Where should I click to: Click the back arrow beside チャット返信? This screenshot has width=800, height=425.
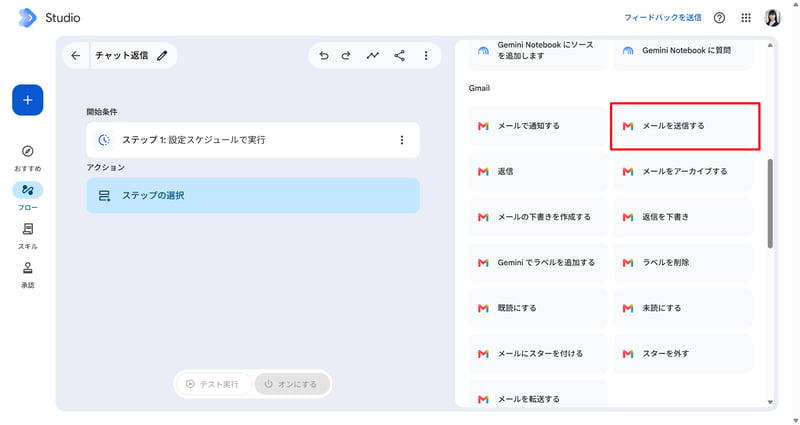tap(76, 56)
